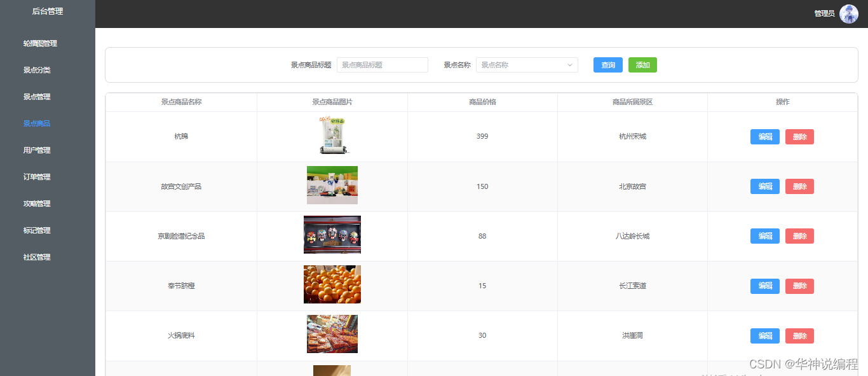Click the price value 88
Image resolution: width=868 pixels, height=376 pixels.
pos(482,236)
